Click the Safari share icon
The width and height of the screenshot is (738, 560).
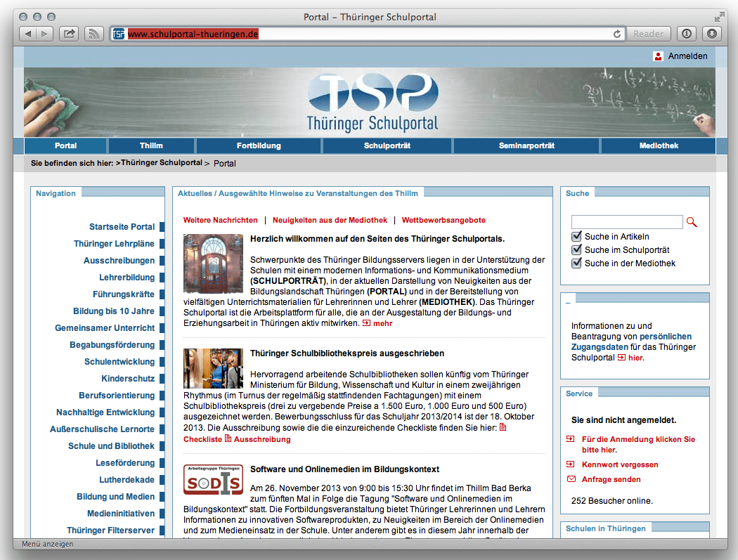pos(69,33)
